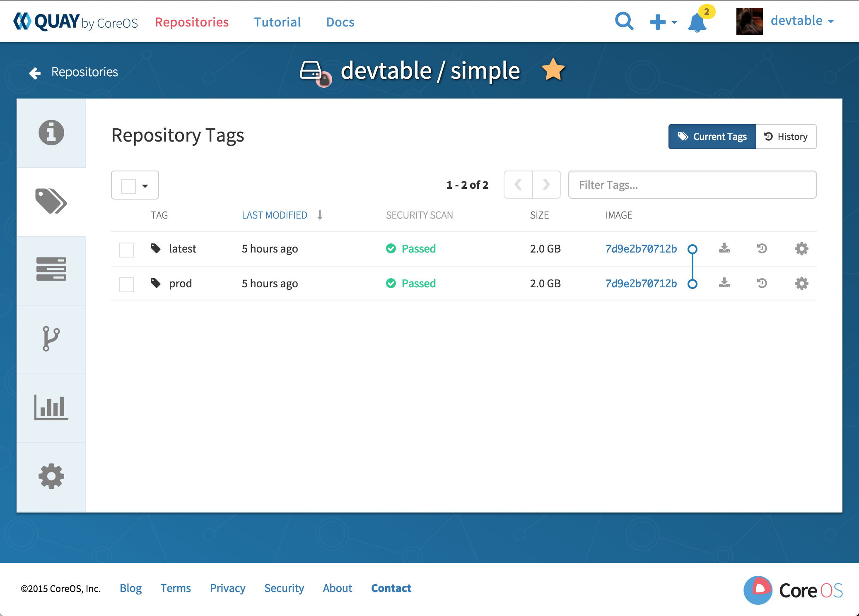The image size is (859, 616).
Task: View Passed scan result for prod
Action: click(x=411, y=283)
